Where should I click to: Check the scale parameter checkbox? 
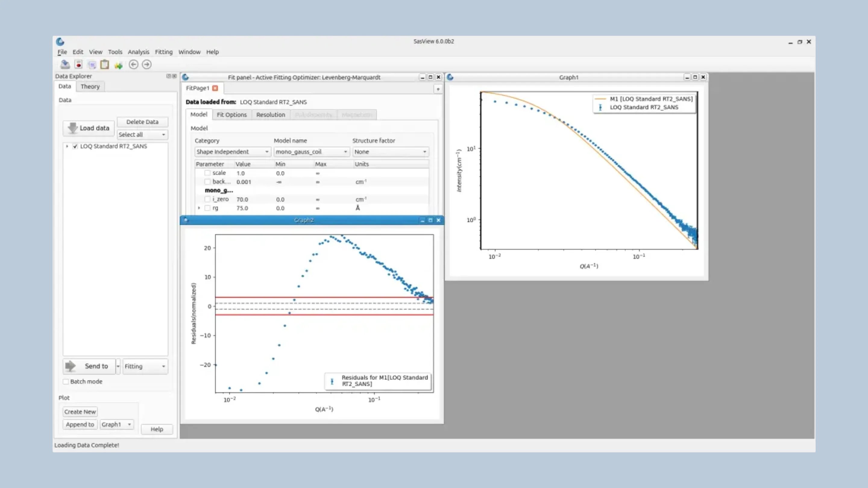pyautogui.click(x=208, y=173)
